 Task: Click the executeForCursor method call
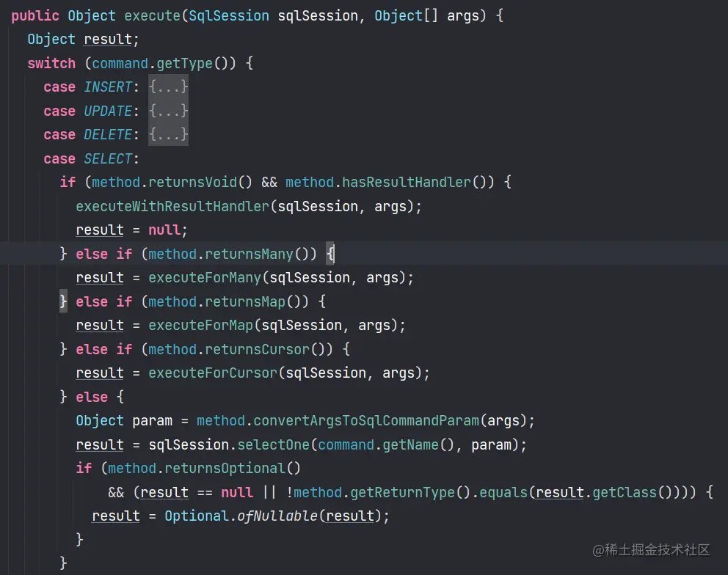[213, 373]
